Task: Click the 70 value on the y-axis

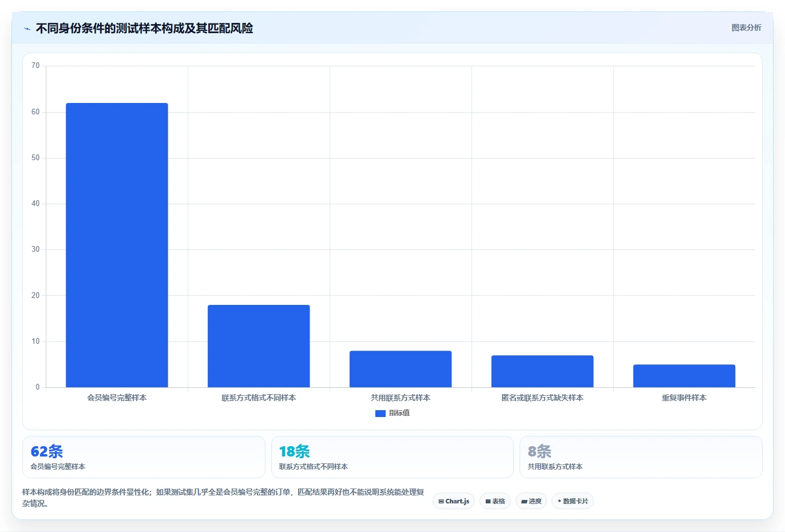Action: [x=35, y=66]
